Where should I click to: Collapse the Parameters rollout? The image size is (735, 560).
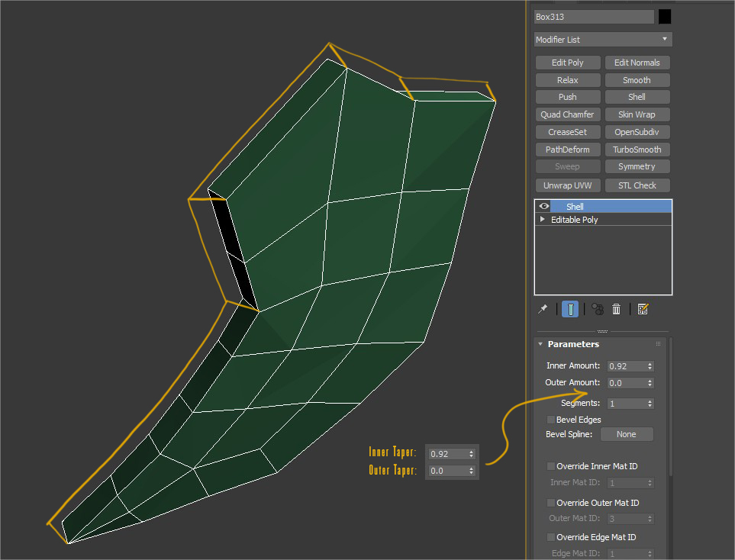click(540, 343)
